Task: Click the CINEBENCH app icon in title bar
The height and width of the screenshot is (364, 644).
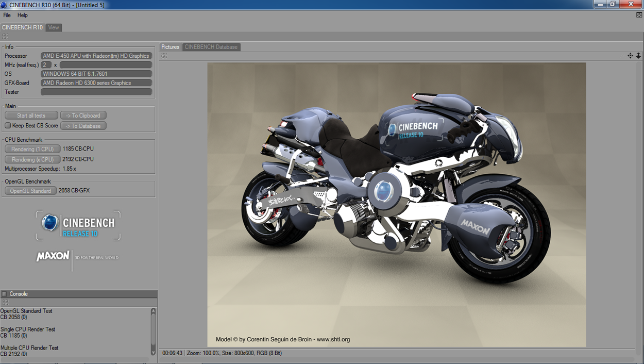Action: click(5, 5)
